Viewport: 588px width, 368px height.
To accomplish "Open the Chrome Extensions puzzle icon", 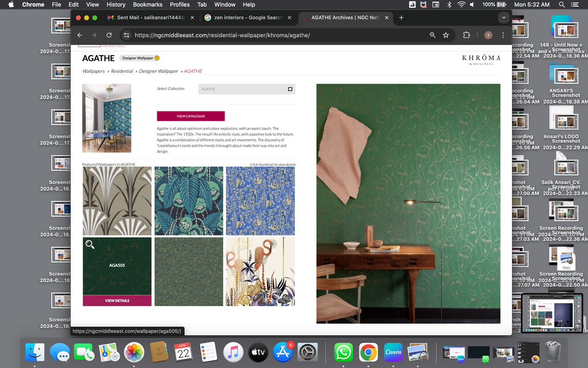I will coord(467,35).
